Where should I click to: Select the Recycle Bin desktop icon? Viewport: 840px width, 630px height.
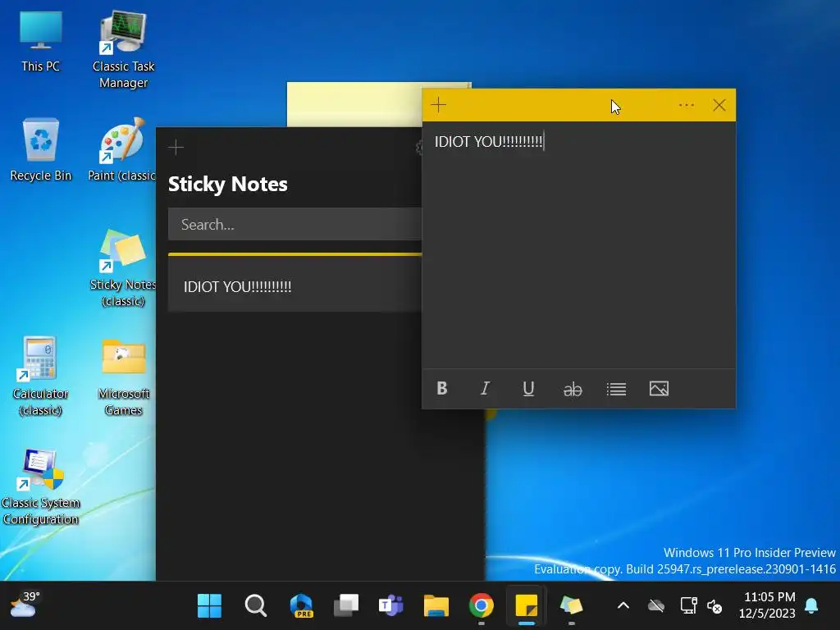click(x=41, y=150)
